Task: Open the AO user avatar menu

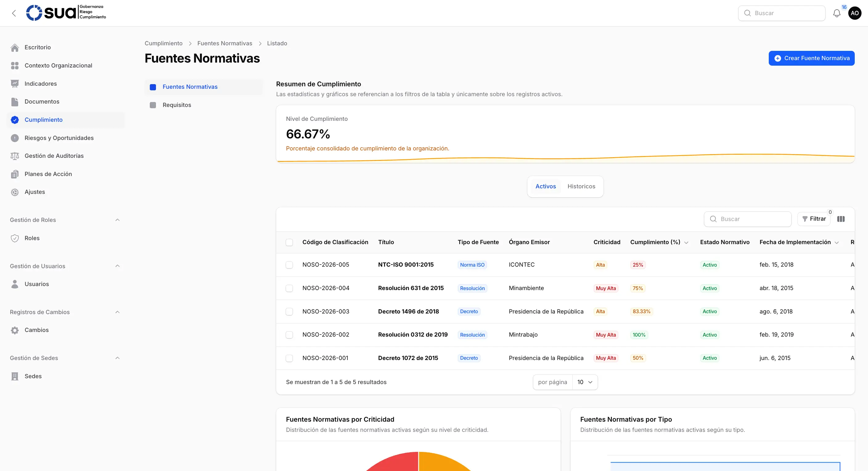Action: (x=854, y=13)
